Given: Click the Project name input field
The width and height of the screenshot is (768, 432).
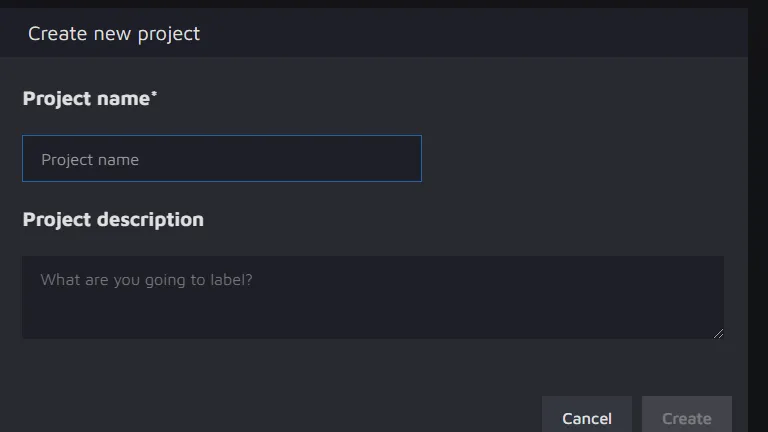Looking at the screenshot, I should tap(222, 159).
